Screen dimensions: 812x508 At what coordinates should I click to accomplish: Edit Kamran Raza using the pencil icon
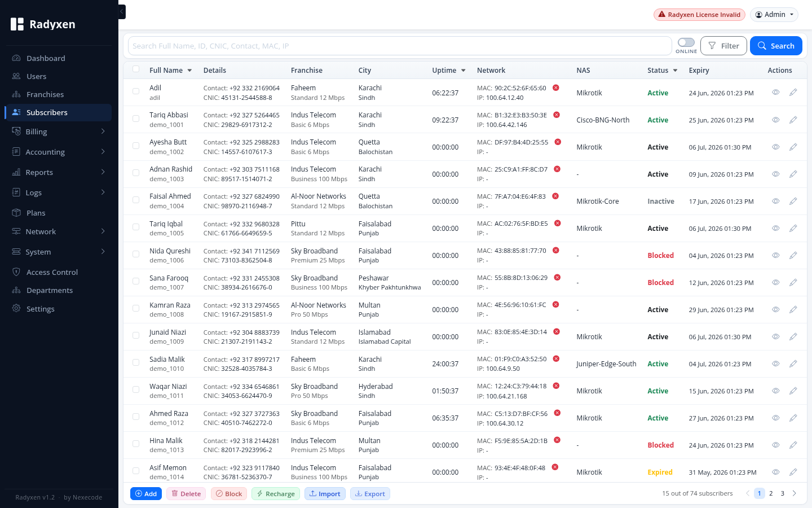[793, 309]
